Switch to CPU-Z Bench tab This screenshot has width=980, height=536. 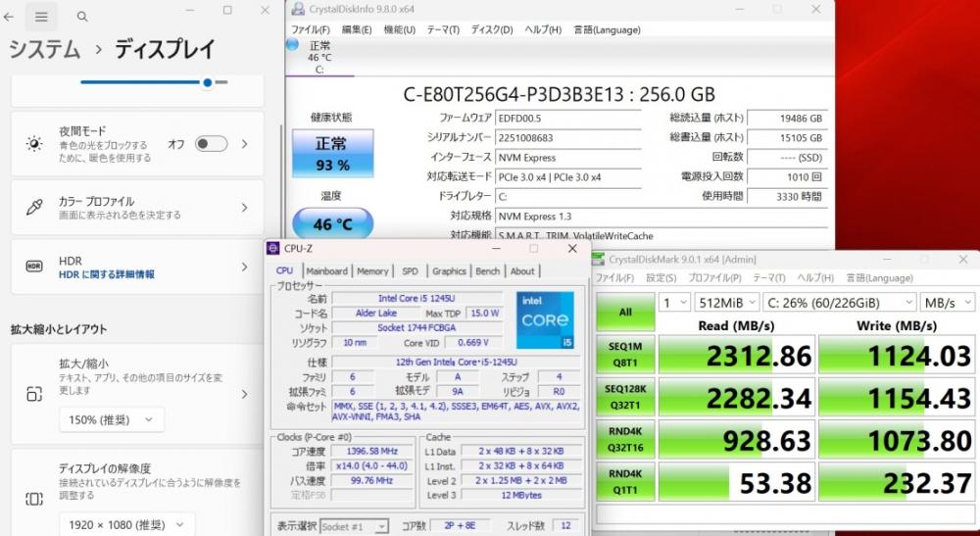click(x=487, y=271)
